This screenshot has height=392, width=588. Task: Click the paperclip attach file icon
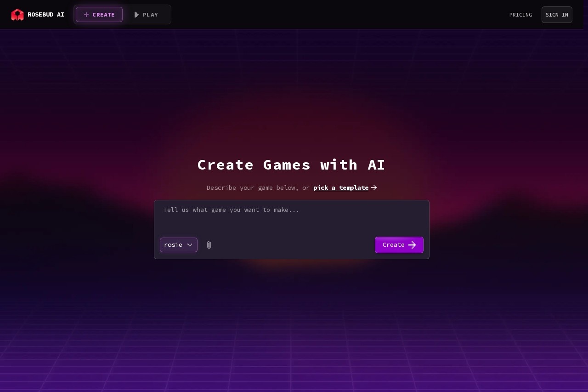point(209,245)
